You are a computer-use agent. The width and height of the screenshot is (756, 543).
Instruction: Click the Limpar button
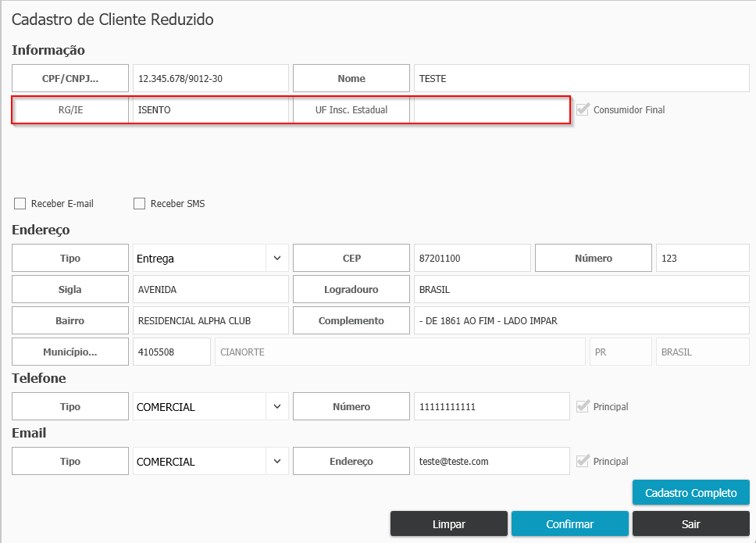(x=448, y=524)
